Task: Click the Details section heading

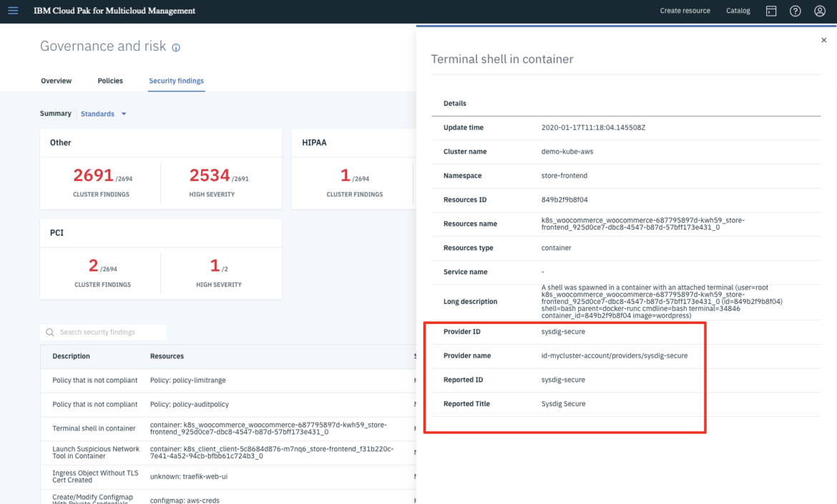Action: (x=455, y=104)
